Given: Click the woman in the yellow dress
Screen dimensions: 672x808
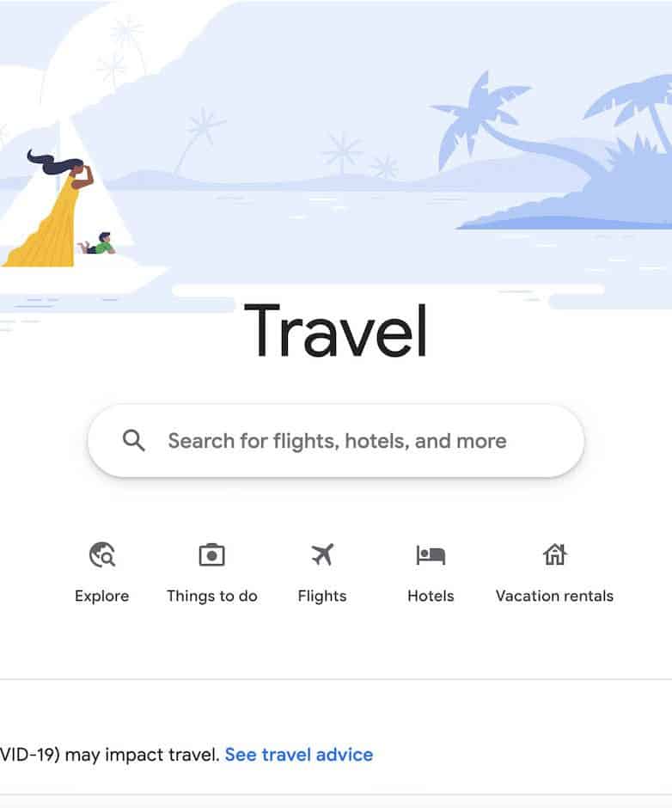Looking at the screenshot, I should pyautogui.click(x=51, y=209).
